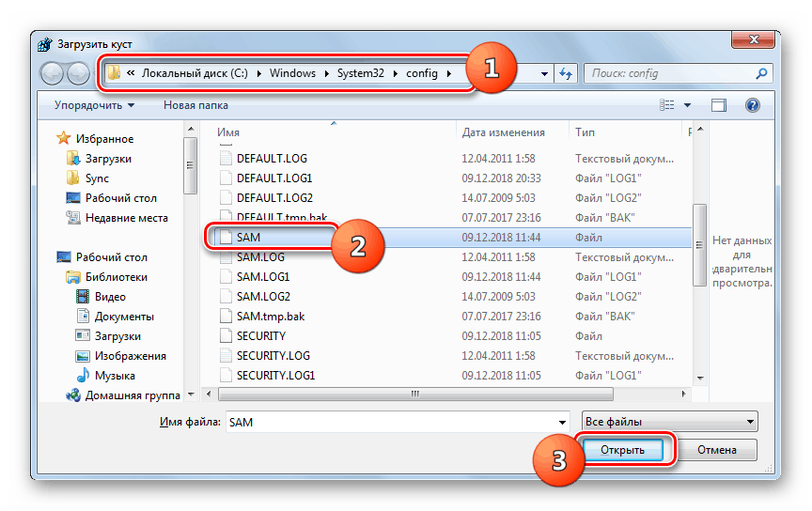
Task: Click the Поиск: config search field
Action: pyautogui.click(x=670, y=73)
